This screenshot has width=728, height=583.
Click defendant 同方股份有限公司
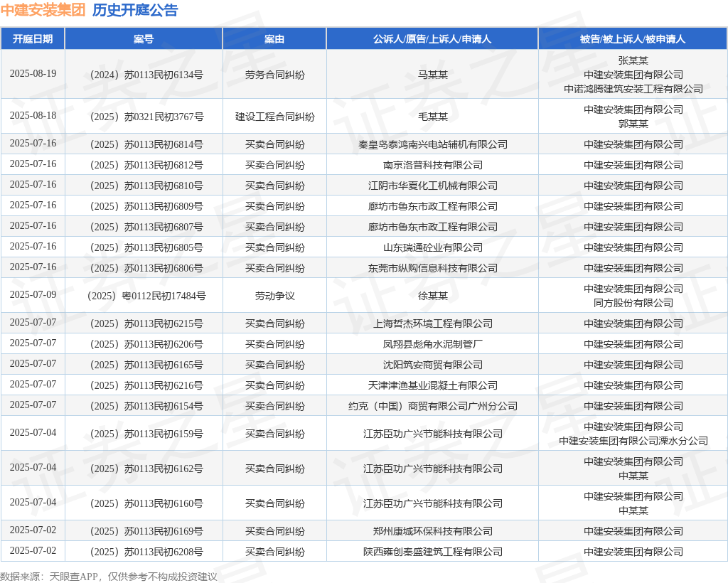pos(633,303)
